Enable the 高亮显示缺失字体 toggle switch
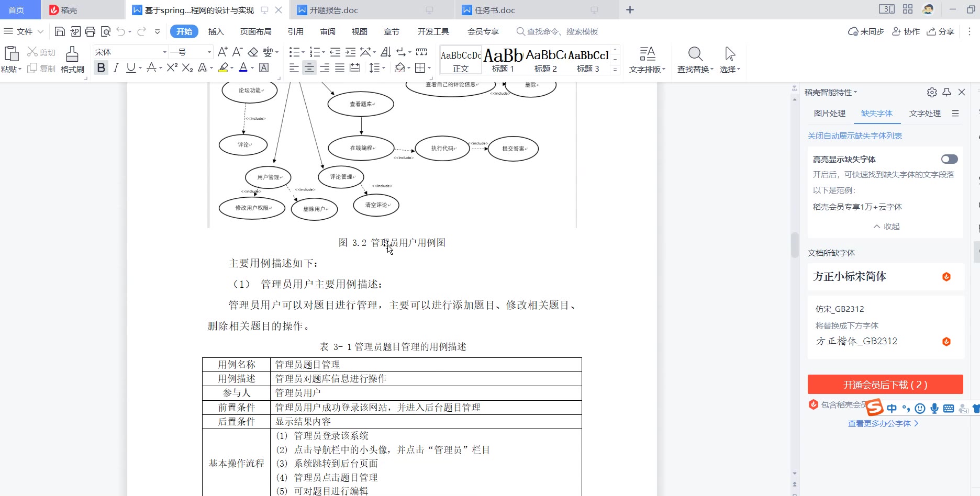980x496 pixels. click(x=949, y=159)
